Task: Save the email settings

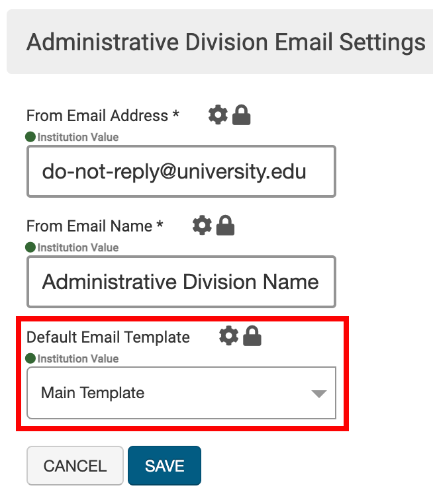Action: pyautogui.click(x=164, y=466)
